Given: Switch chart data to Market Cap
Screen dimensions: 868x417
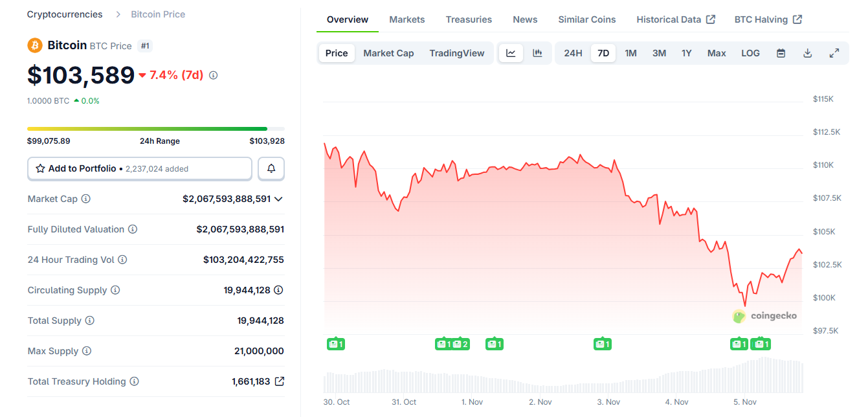Looking at the screenshot, I should (388, 52).
